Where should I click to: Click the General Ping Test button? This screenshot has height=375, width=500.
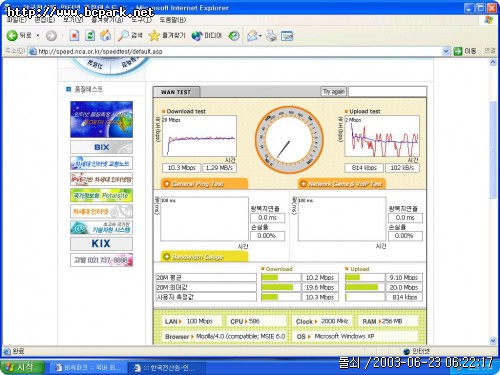205,184
